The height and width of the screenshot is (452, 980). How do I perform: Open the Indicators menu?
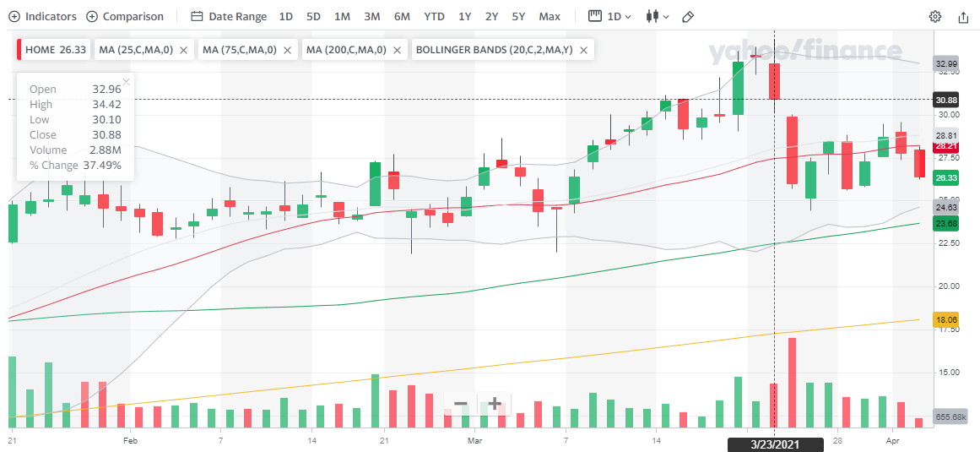point(42,16)
